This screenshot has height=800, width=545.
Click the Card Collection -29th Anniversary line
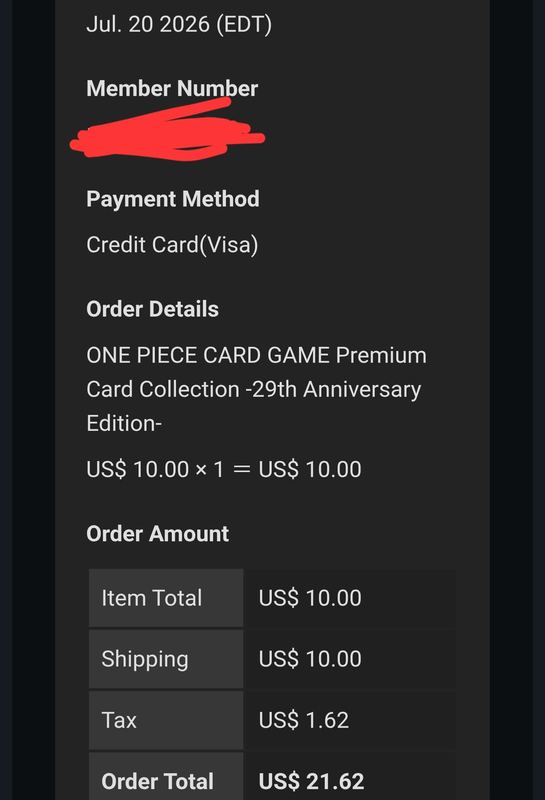254,389
